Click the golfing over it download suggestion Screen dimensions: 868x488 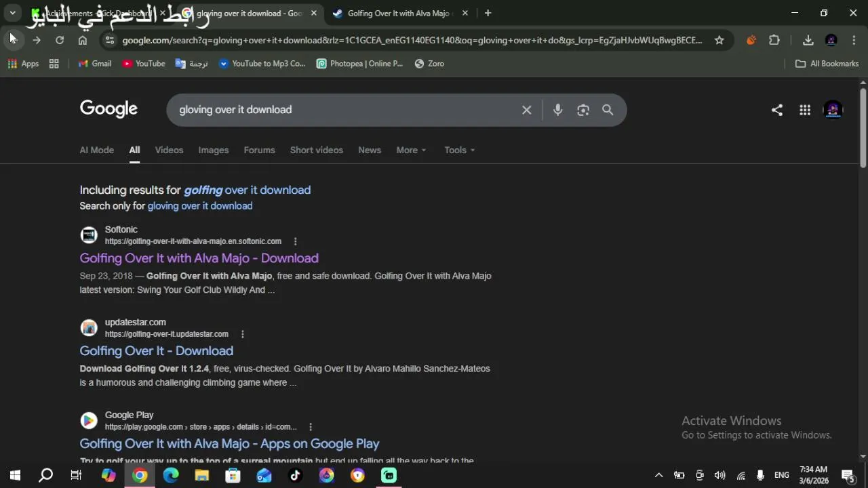tap(248, 190)
